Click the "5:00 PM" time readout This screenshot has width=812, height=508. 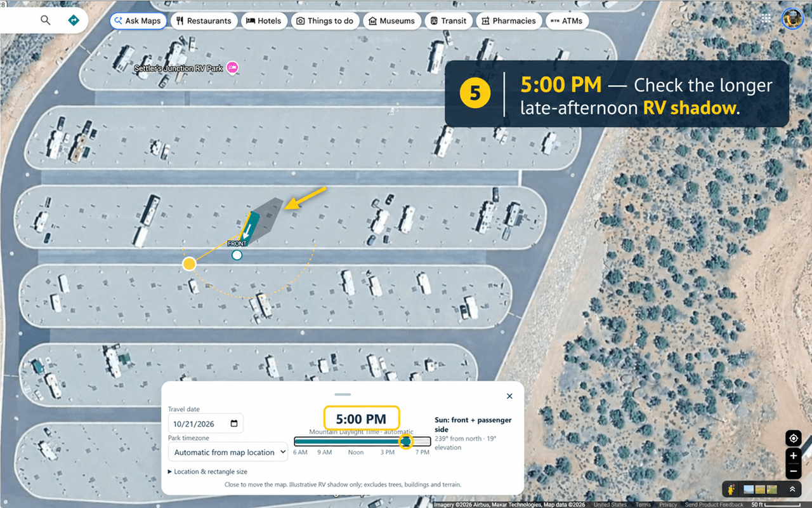point(362,419)
